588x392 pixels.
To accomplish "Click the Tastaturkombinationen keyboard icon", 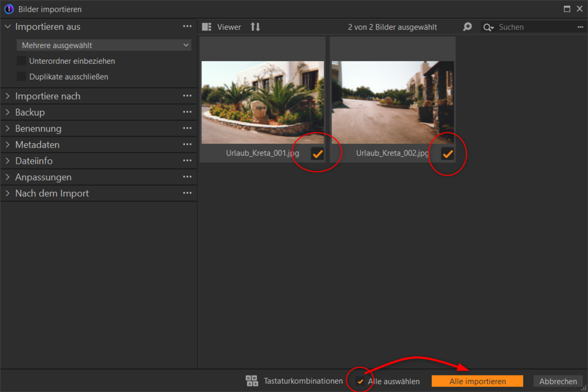I will pos(251,381).
